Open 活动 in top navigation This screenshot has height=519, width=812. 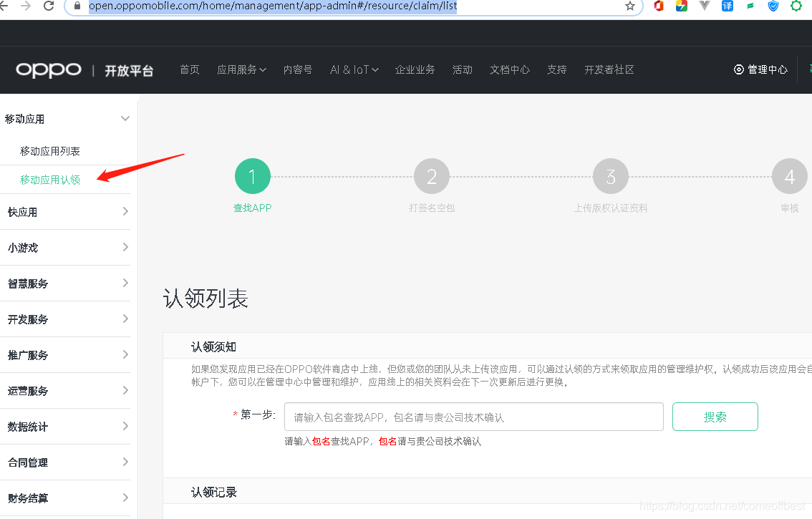coord(463,69)
